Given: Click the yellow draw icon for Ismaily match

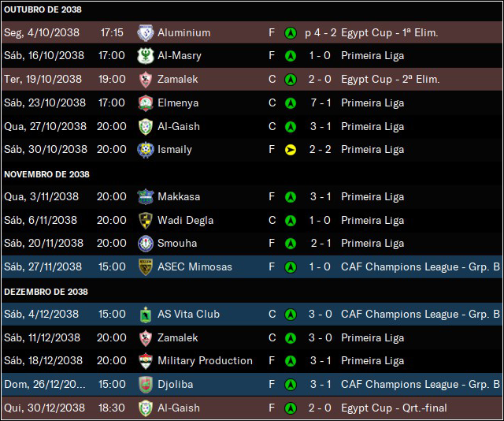Looking at the screenshot, I should click(x=291, y=150).
